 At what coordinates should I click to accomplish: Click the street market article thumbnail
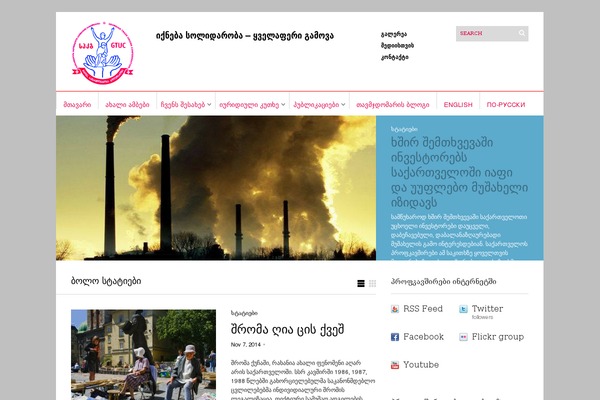click(x=143, y=355)
